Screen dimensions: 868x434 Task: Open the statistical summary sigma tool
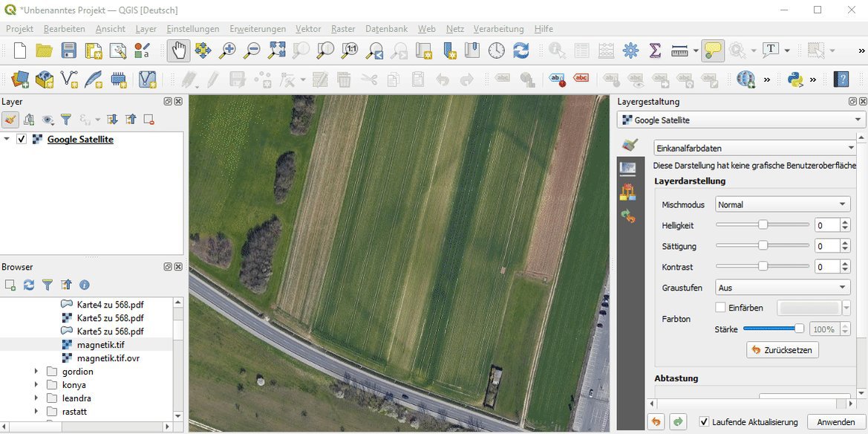point(655,51)
